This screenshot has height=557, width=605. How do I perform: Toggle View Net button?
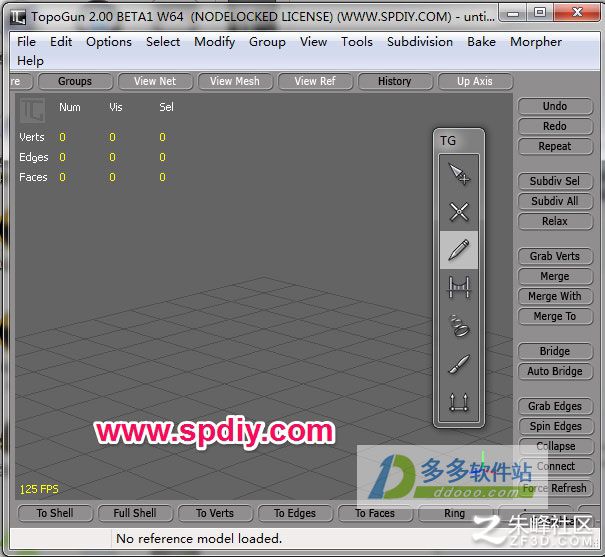point(155,81)
